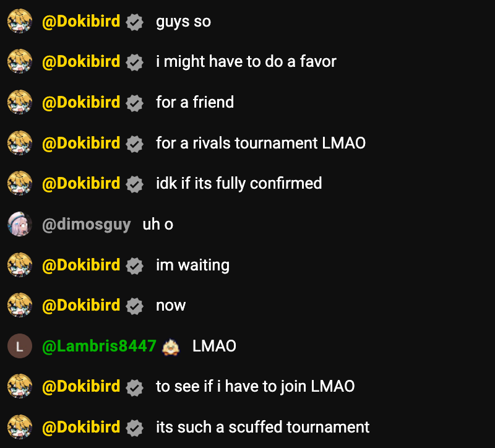Click the @dimosguy username
The width and height of the screenshot is (495, 448).
87,225
